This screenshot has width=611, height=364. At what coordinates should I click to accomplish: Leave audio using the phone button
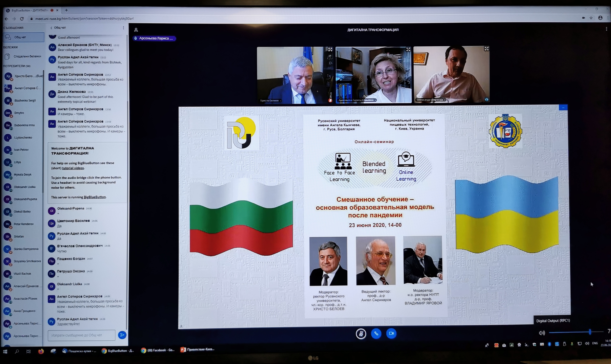(376, 333)
